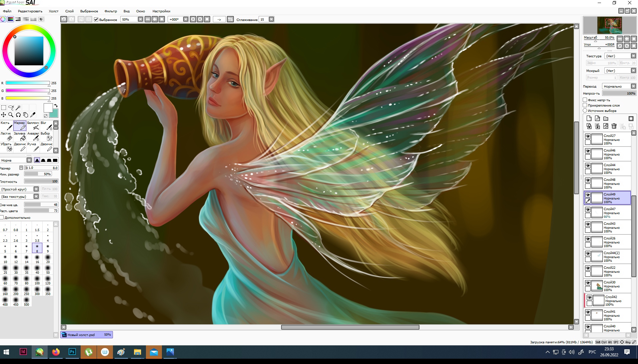Open the +000° rotation angle dropdown
Screen dimensions: 638x364
point(186,19)
